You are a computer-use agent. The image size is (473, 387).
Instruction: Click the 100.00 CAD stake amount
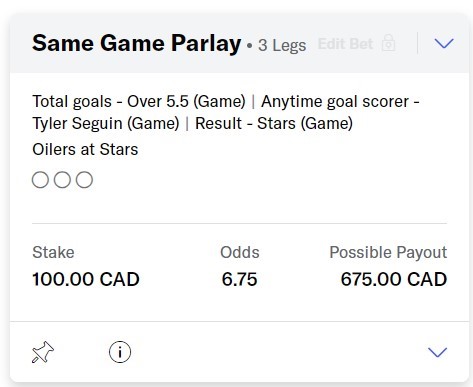86,279
